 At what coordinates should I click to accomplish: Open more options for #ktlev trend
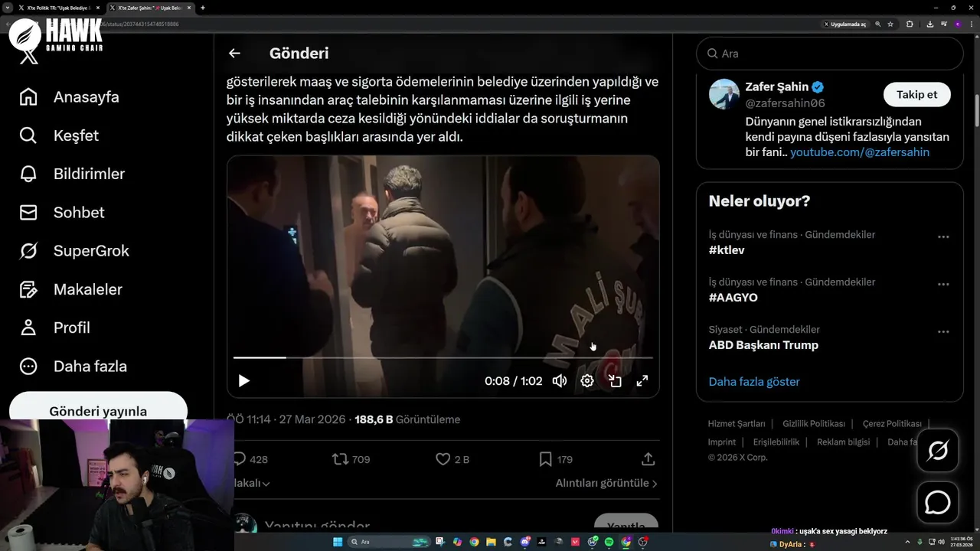click(943, 237)
